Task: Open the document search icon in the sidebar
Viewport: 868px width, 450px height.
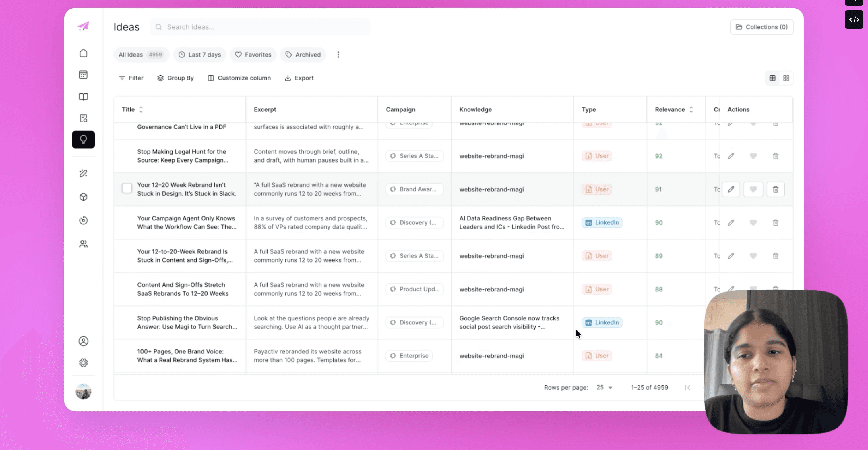Action: pyautogui.click(x=83, y=118)
